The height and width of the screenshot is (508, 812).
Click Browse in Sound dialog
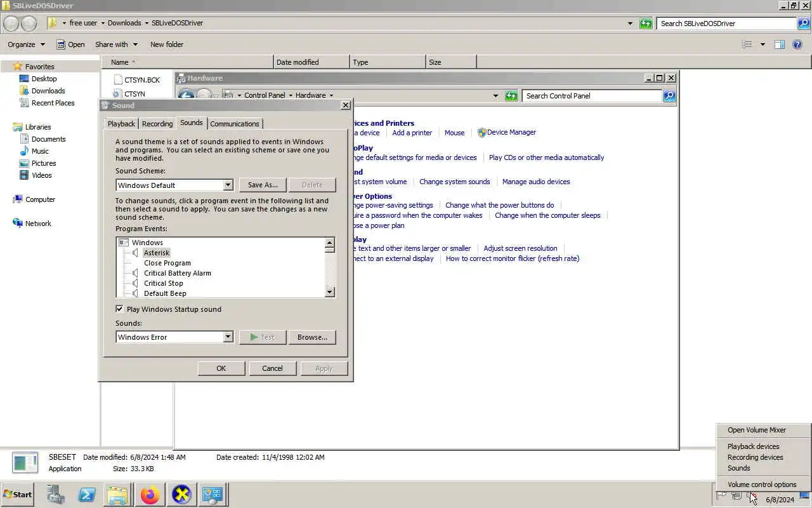pos(312,337)
